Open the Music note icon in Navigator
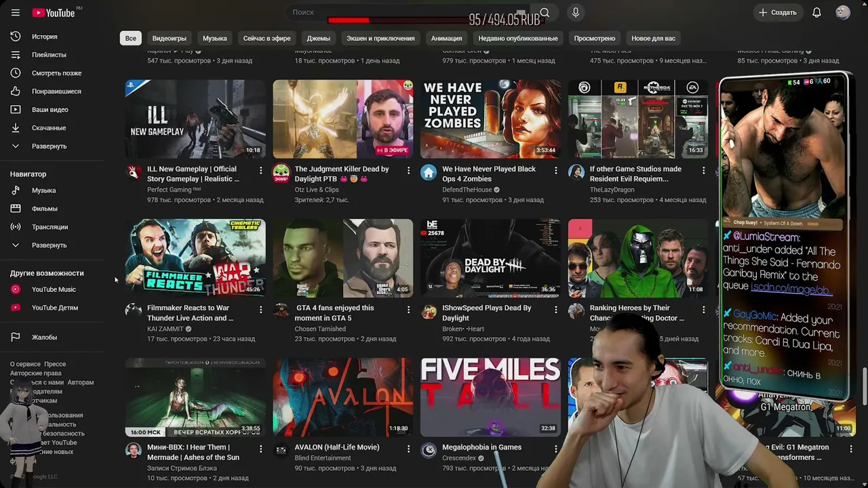This screenshot has width=868, height=488. [16, 190]
